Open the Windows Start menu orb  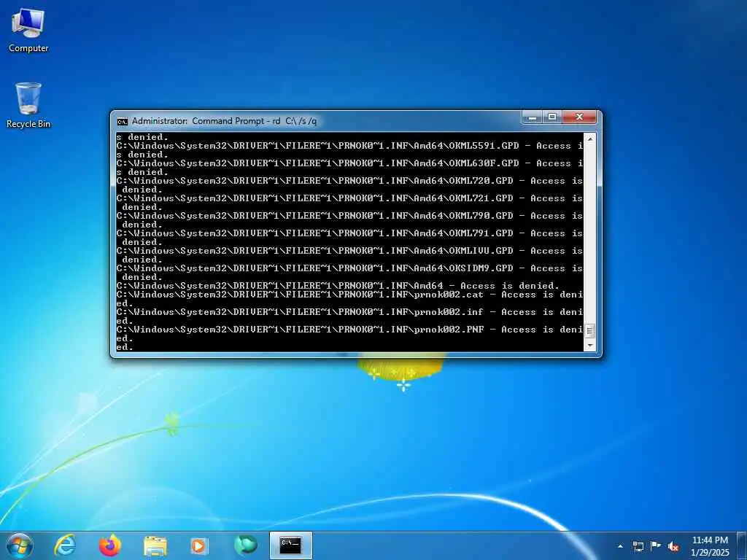pyautogui.click(x=19, y=545)
